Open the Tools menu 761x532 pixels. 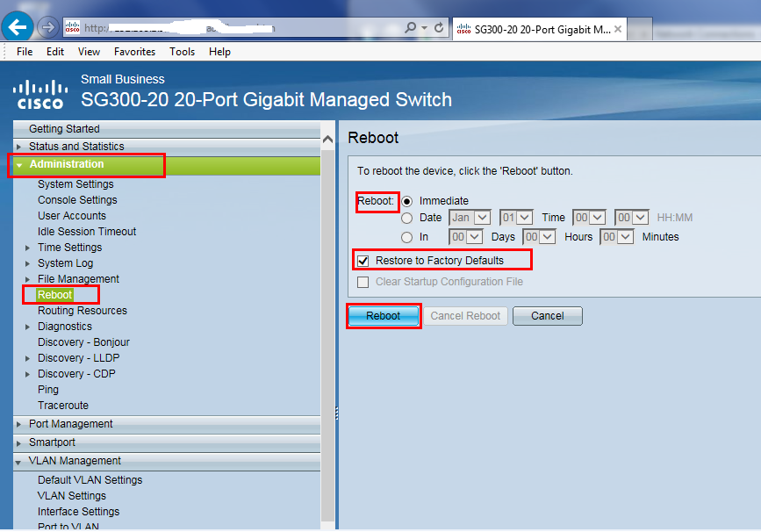[182, 52]
